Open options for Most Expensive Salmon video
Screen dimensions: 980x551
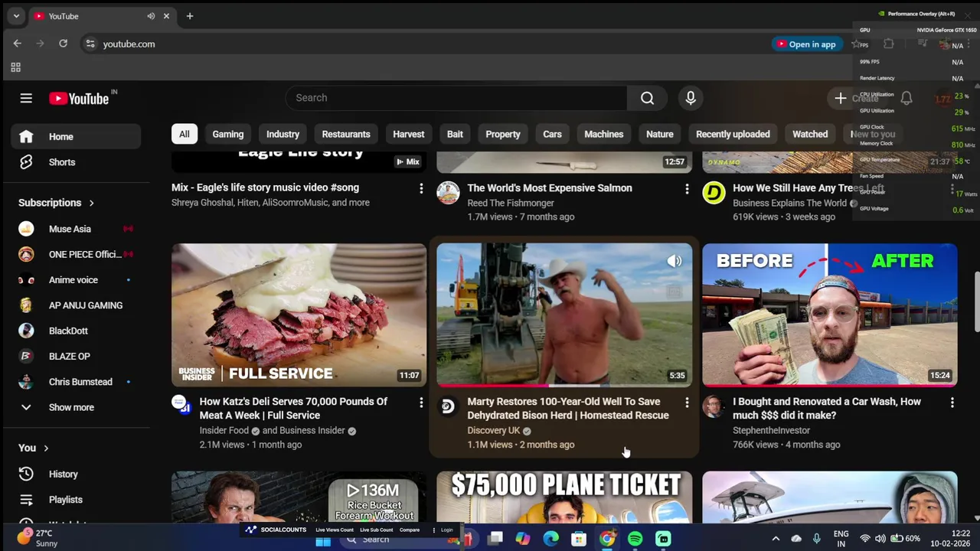[686, 188]
